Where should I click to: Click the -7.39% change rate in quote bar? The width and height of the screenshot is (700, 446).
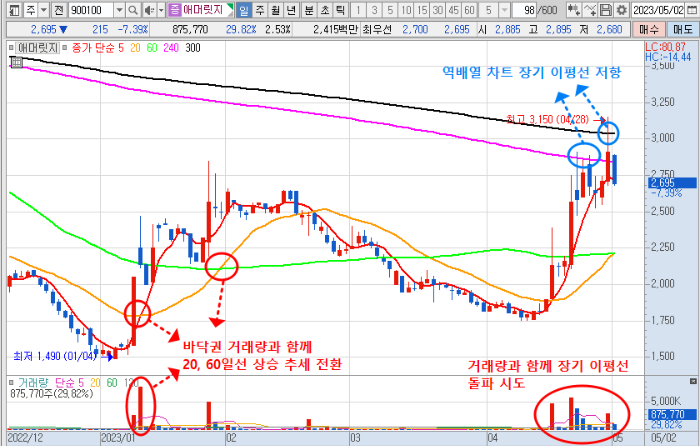tap(133, 29)
